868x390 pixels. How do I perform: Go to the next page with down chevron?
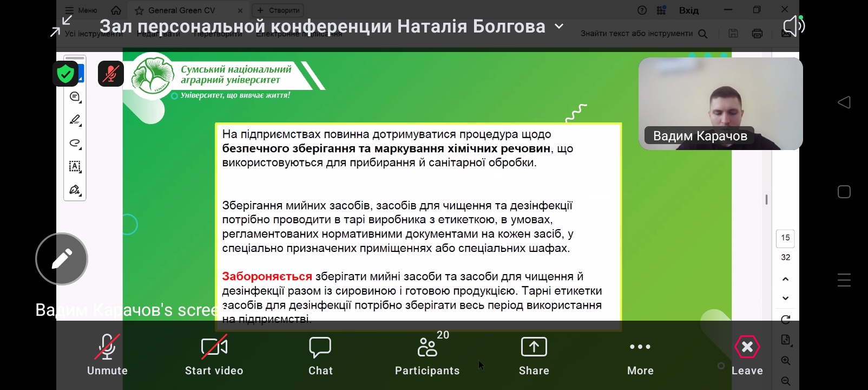785,298
